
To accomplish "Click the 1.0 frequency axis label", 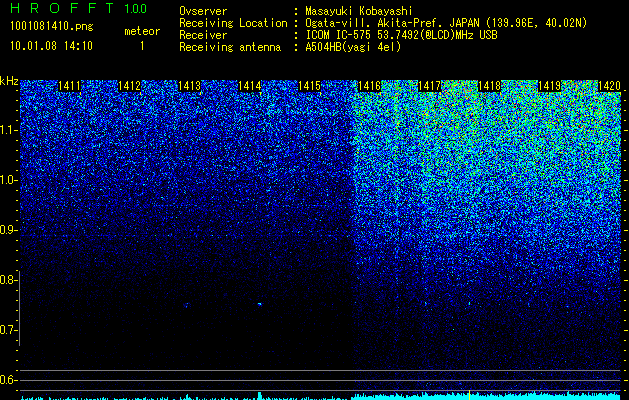I will pyautogui.click(x=8, y=180).
